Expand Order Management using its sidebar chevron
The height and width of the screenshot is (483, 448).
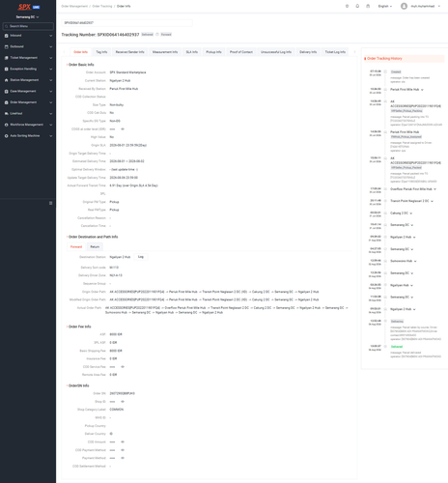click(x=51, y=102)
